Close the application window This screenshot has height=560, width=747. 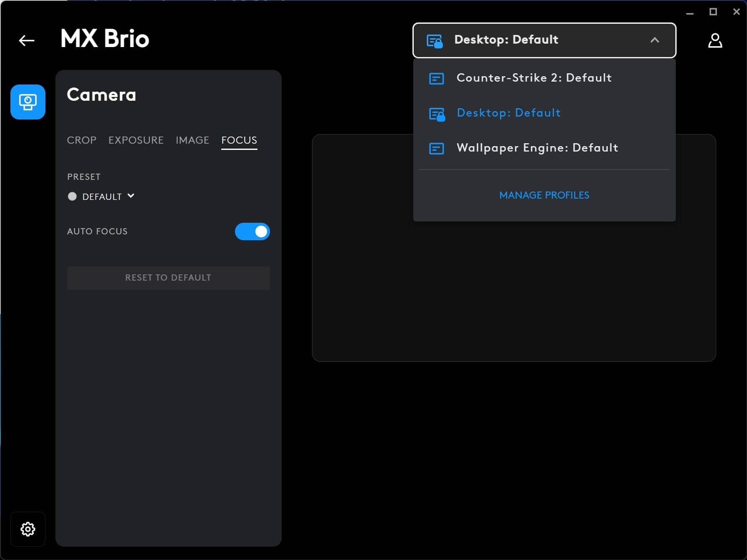736,12
